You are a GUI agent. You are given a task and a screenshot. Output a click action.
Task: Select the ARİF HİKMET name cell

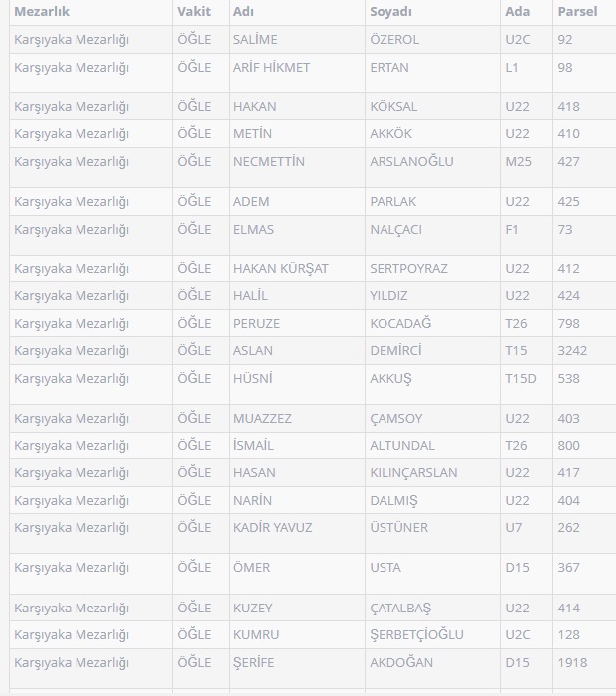click(x=271, y=68)
